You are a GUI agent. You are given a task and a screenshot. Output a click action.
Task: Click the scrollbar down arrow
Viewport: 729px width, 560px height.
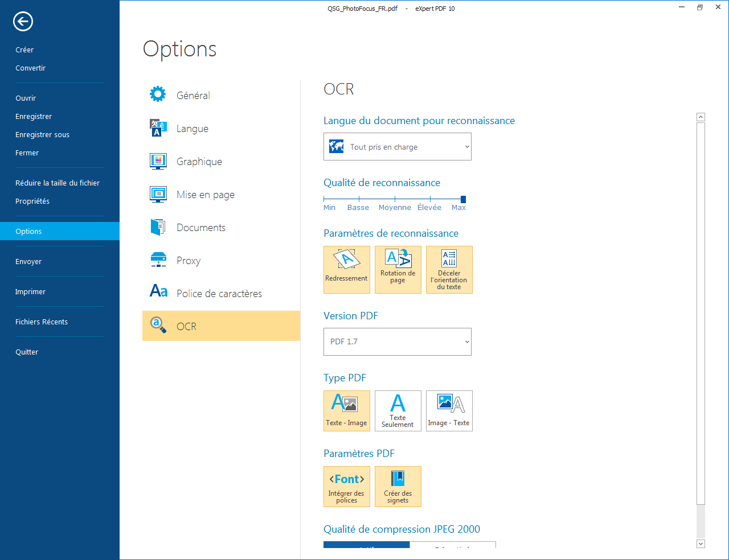(x=701, y=543)
